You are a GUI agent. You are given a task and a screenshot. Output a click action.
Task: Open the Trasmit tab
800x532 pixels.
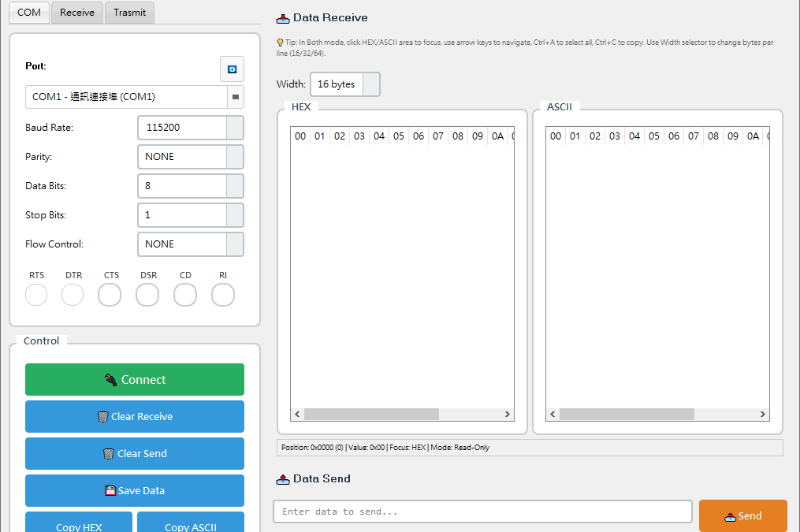click(129, 13)
